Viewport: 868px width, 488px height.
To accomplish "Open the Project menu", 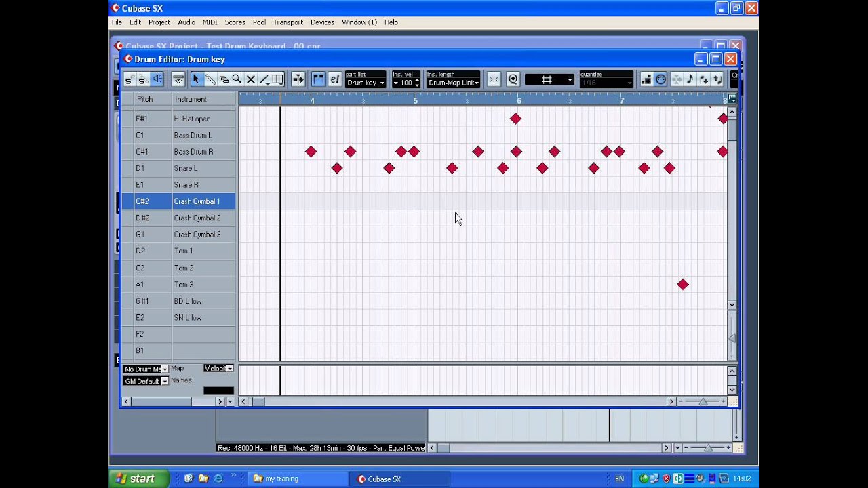I will point(159,22).
